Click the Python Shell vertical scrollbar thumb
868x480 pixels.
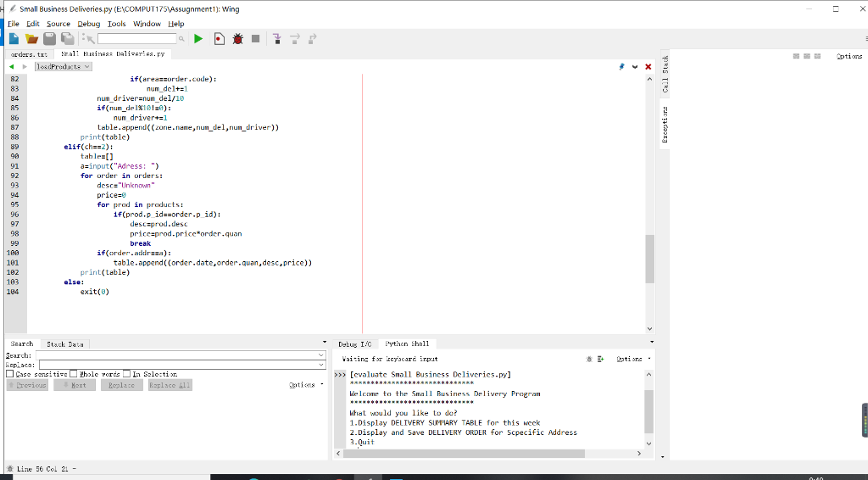[648, 412]
